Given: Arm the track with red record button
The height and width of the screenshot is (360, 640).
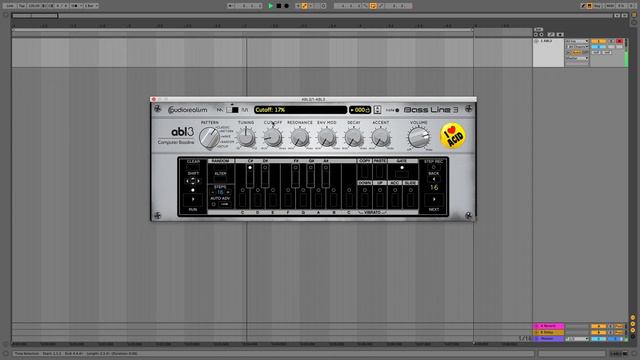Looking at the screenshot, I should 620,42.
